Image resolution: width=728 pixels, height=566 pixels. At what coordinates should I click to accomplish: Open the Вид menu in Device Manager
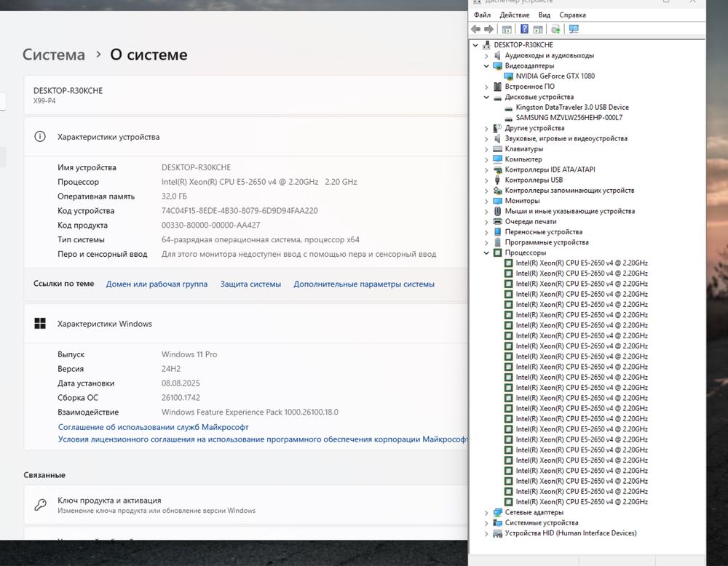[x=544, y=15]
